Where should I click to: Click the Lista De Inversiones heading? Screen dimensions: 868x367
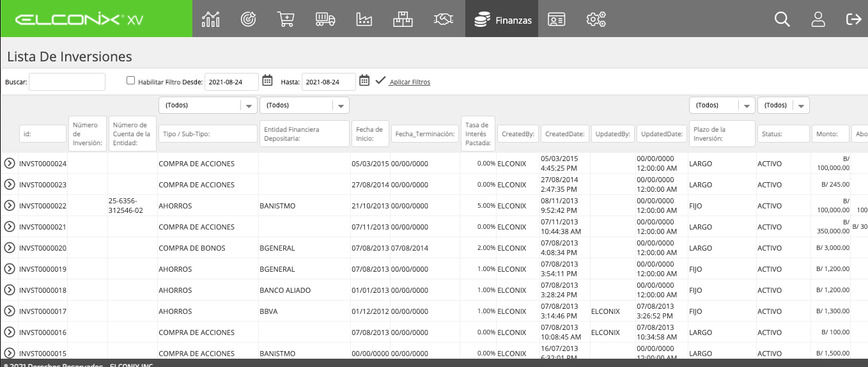pos(70,56)
